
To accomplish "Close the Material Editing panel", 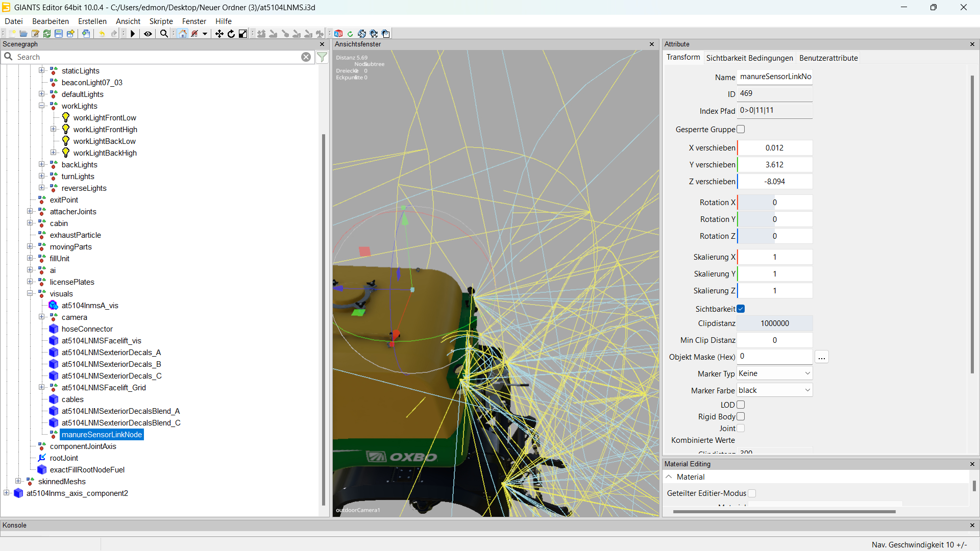I will point(972,464).
